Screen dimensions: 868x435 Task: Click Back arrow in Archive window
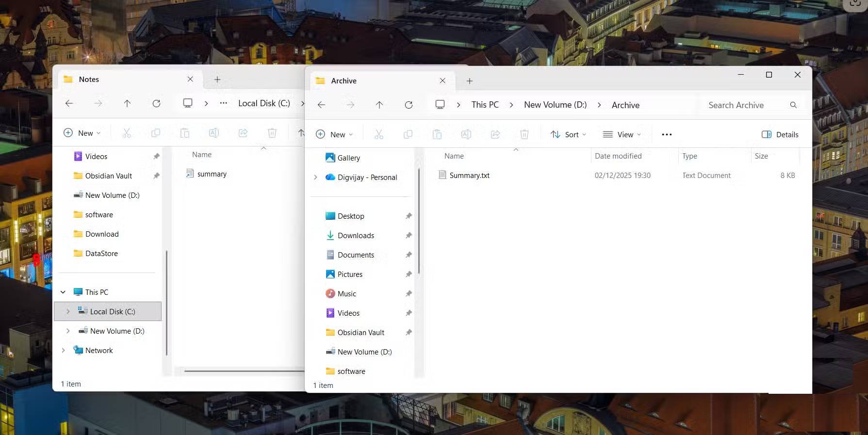pyautogui.click(x=321, y=105)
